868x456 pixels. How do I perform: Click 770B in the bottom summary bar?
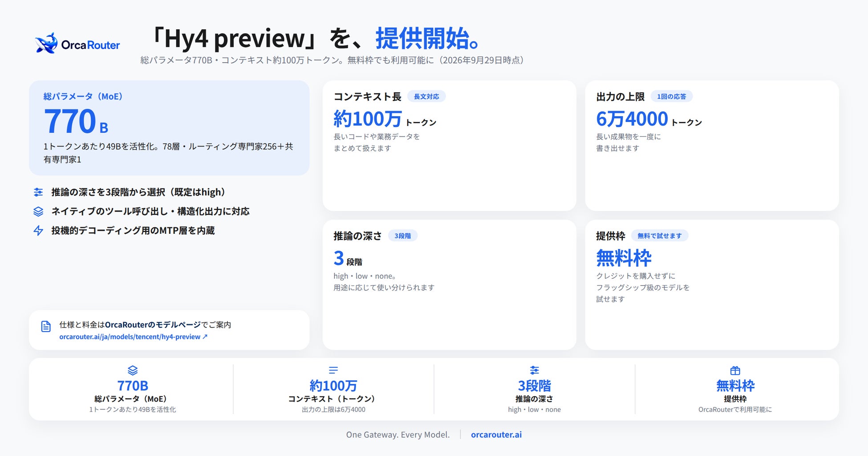click(133, 386)
